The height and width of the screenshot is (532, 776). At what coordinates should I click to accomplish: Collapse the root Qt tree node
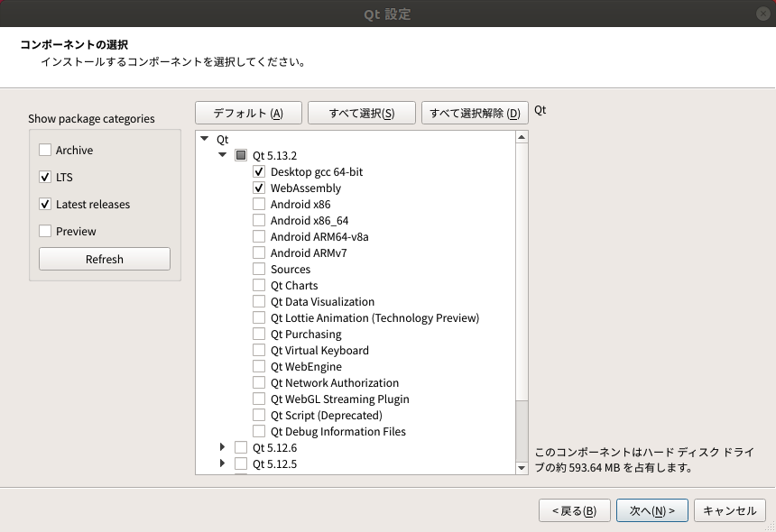coord(205,139)
